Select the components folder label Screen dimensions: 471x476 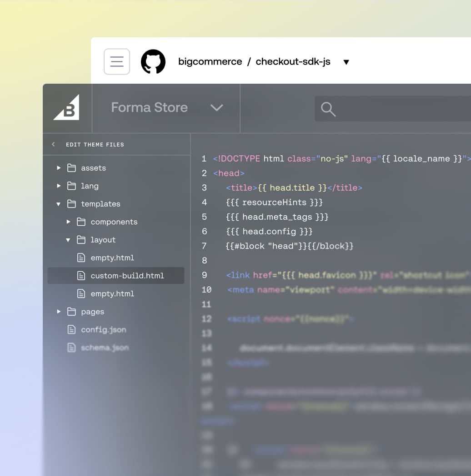114,222
